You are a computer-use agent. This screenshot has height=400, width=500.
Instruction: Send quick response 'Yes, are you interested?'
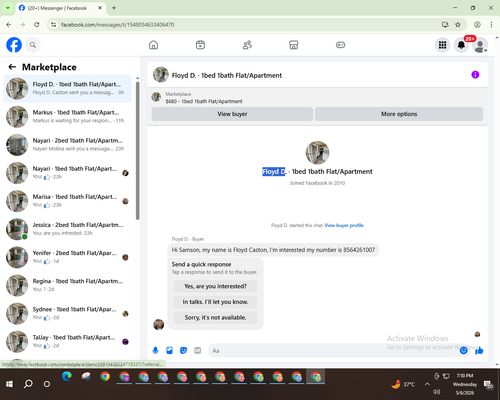pos(215,286)
